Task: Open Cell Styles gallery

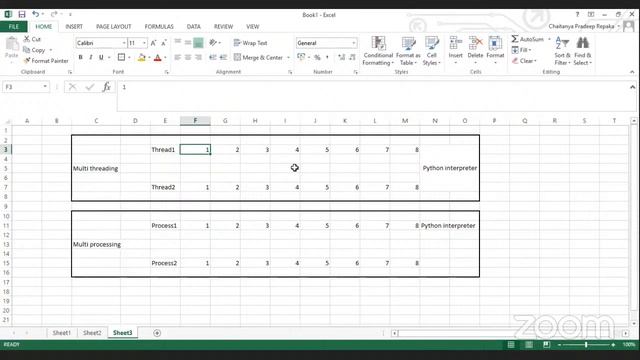Action: [431, 51]
